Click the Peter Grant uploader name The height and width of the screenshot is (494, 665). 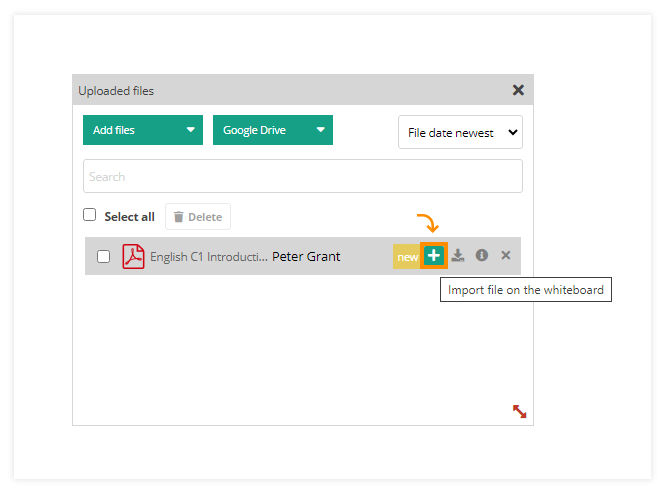point(306,257)
